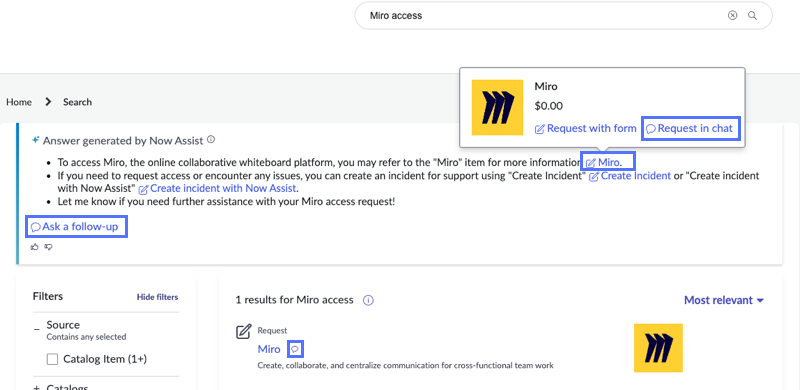This screenshot has width=800, height=390.
Task: Open the Most relevant sort dropdown
Action: (723, 300)
